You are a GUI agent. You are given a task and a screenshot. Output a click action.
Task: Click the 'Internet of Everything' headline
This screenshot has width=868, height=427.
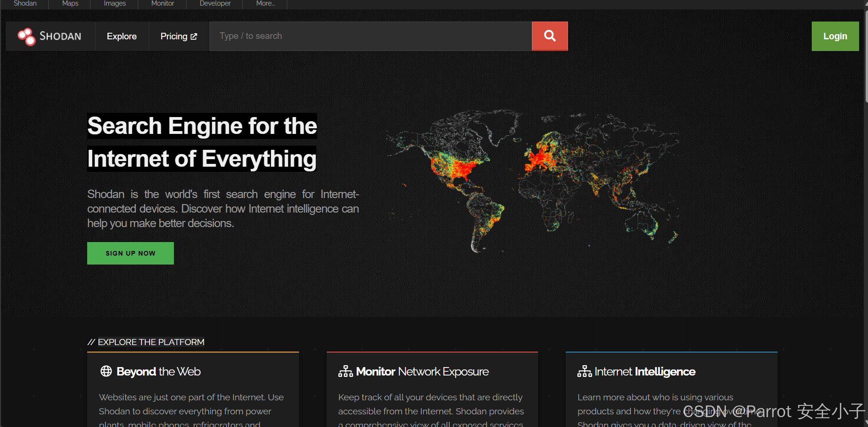point(202,159)
